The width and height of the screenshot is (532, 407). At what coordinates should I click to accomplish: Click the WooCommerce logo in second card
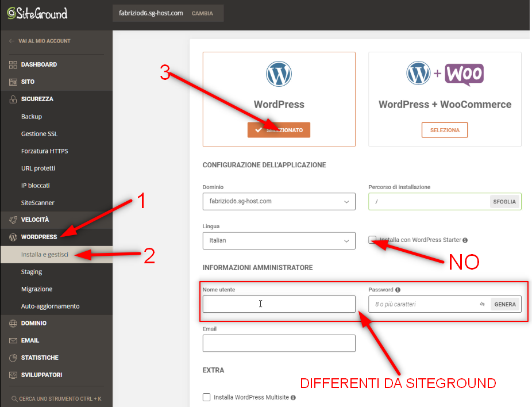click(464, 74)
